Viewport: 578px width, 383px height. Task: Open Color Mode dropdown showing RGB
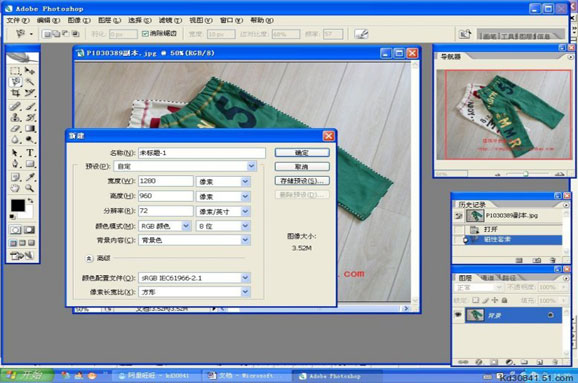(x=186, y=226)
